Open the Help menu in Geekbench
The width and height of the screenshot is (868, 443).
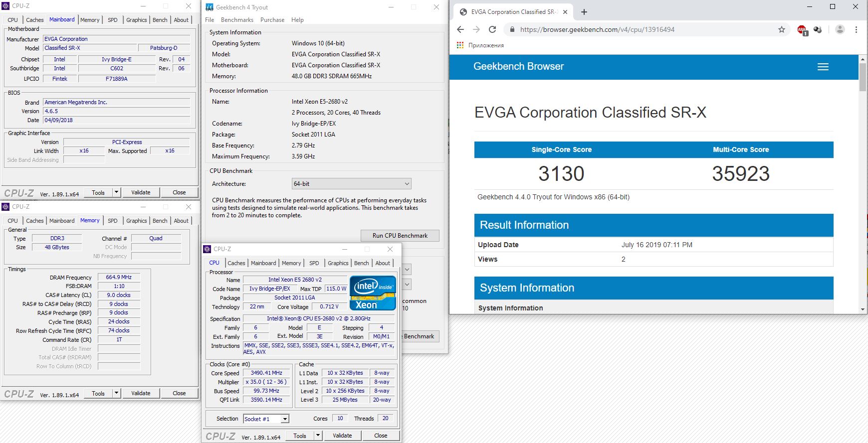(x=297, y=20)
